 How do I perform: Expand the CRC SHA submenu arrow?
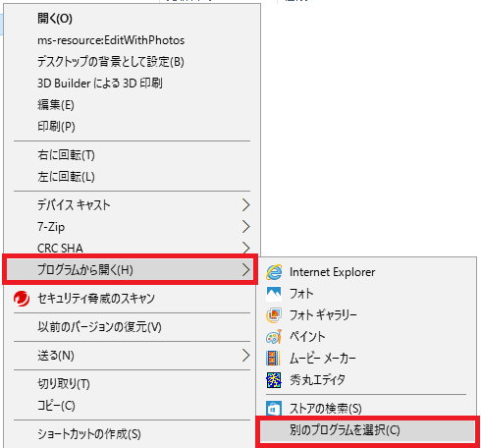(246, 248)
